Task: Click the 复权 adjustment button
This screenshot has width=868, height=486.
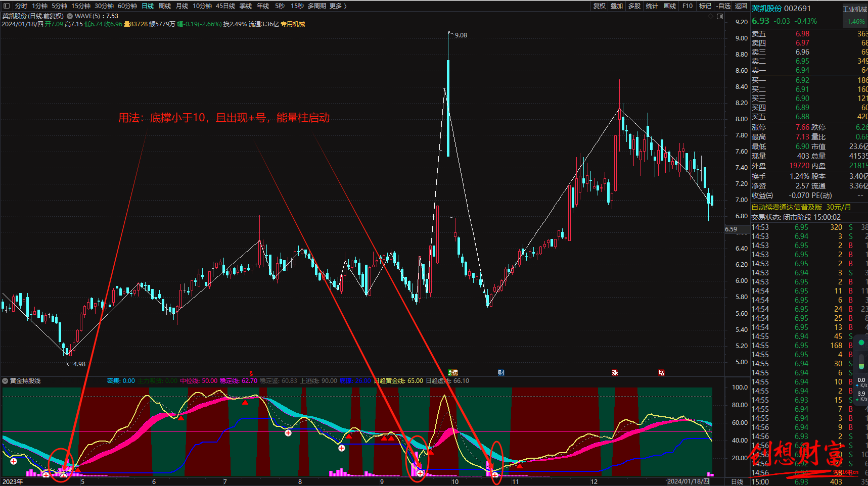Action: [600, 6]
